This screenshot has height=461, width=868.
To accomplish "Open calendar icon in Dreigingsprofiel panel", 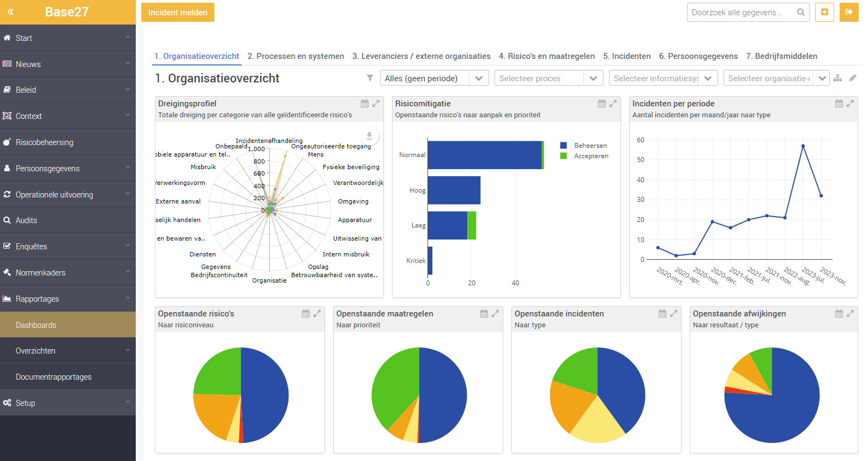I will 365,104.
